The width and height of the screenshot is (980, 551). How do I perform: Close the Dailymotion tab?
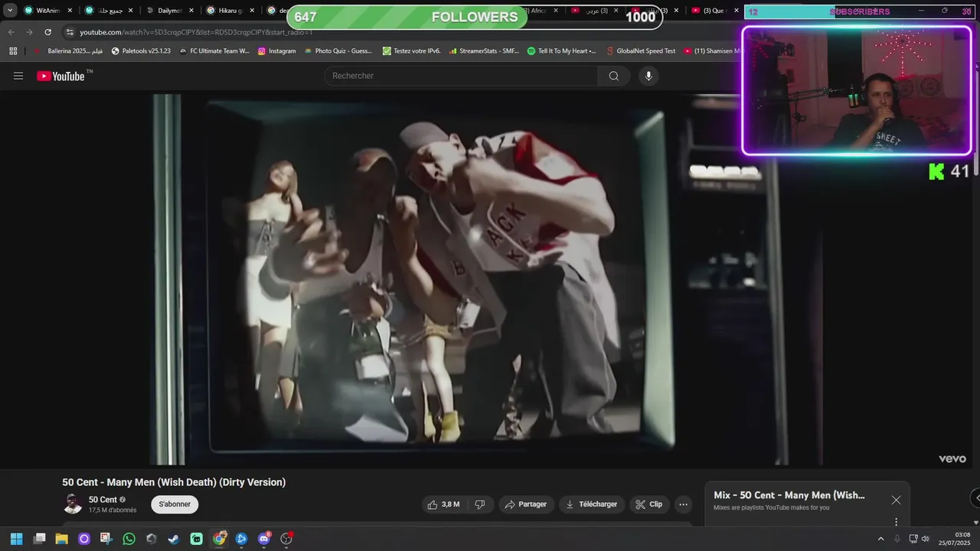click(x=191, y=11)
